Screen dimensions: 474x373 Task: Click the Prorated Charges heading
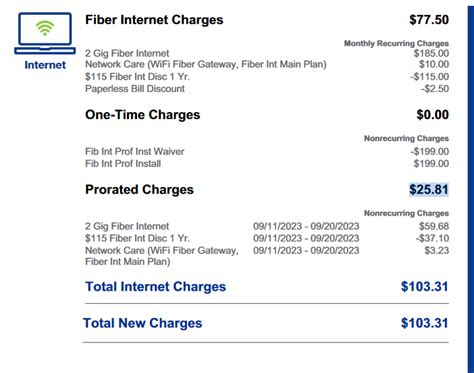pyautogui.click(x=139, y=190)
